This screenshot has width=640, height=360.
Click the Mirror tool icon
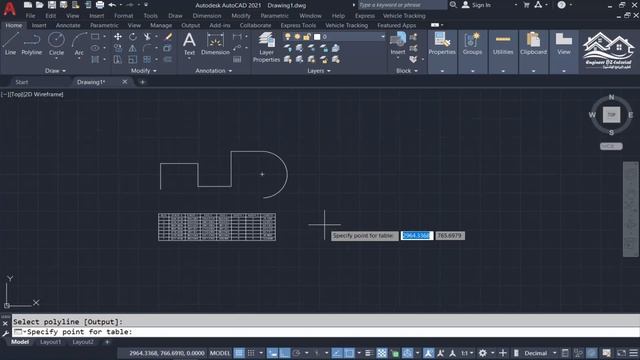[133, 48]
